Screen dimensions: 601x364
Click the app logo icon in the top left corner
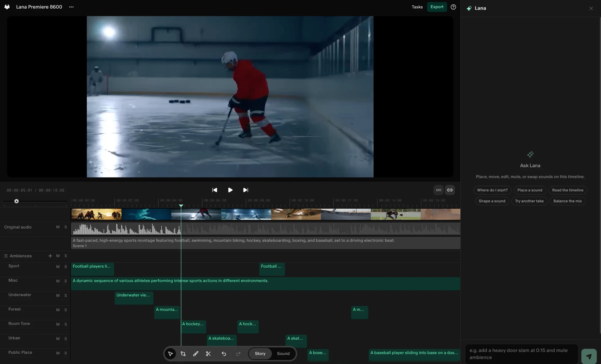7,7
